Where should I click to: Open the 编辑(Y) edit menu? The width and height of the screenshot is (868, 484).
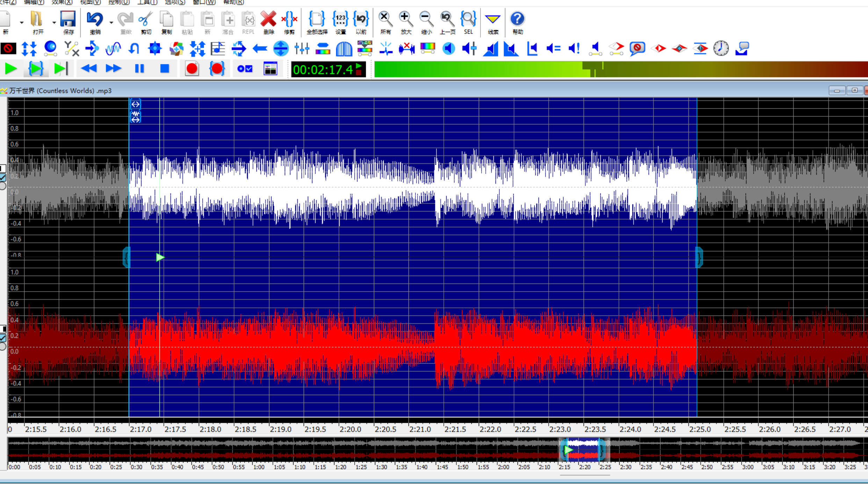[34, 2]
